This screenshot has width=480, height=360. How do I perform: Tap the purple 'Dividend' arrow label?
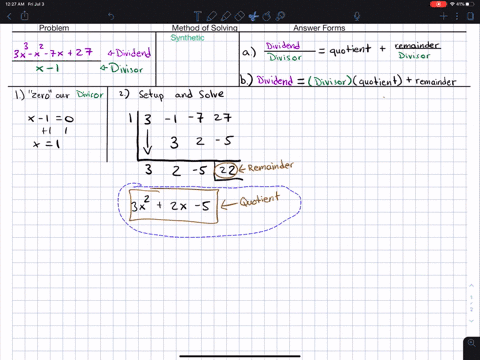coord(129,53)
